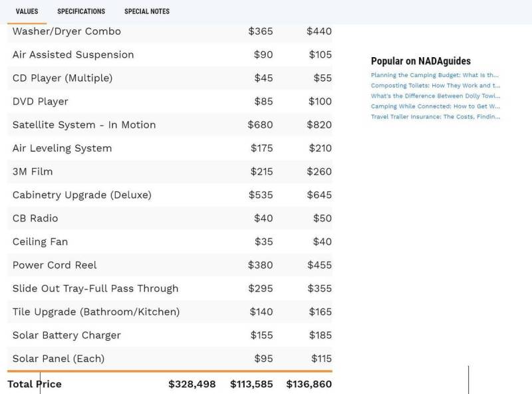Click the Air Leveling System row label

pyautogui.click(x=62, y=148)
